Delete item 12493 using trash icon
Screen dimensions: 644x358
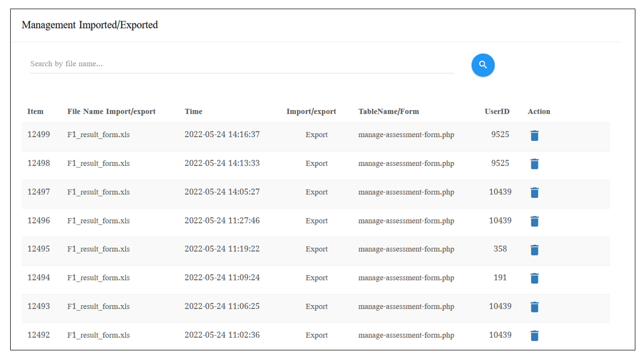534,307
